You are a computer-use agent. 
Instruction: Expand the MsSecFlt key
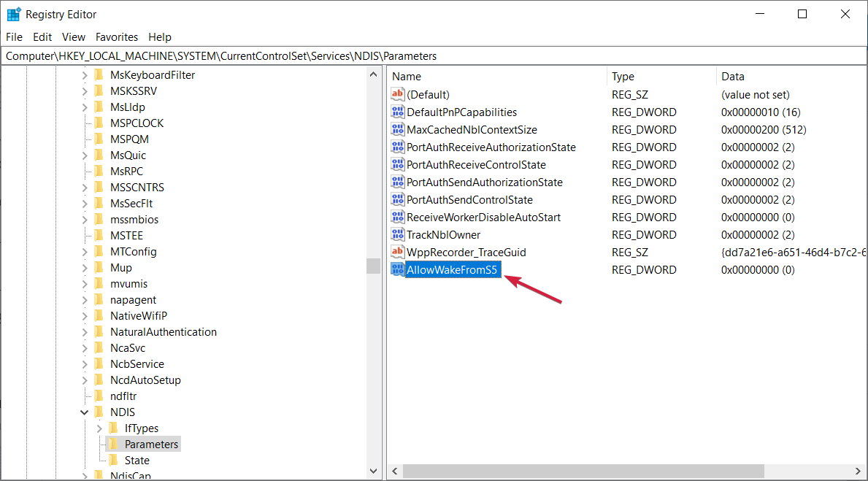(x=84, y=203)
